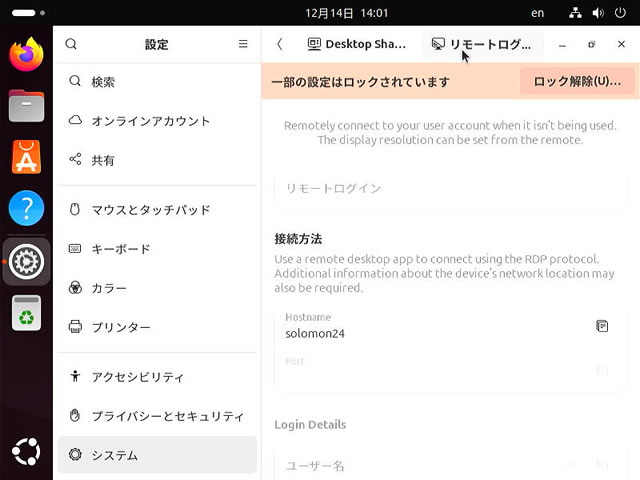Screen dimensions: 640x480
Task: Open the Trash from the dock
Action: (x=27, y=314)
